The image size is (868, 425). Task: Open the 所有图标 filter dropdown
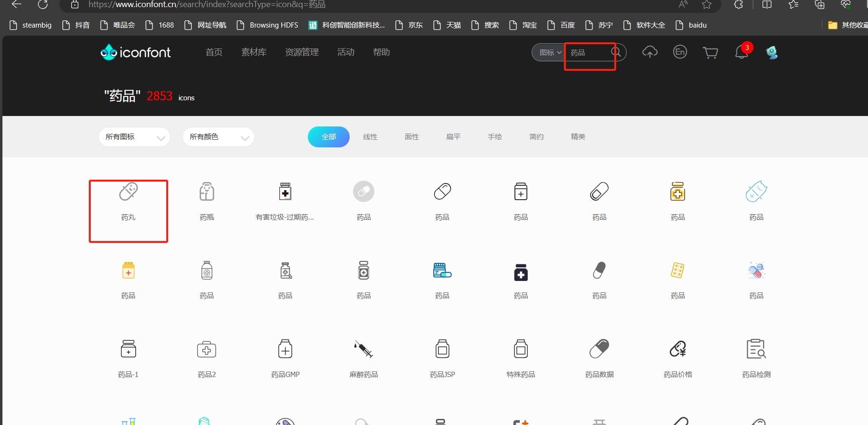(134, 137)
